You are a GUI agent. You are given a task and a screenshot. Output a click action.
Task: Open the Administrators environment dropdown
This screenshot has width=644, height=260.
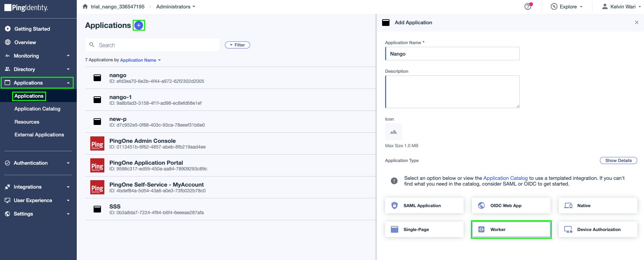tap(175, 7)
